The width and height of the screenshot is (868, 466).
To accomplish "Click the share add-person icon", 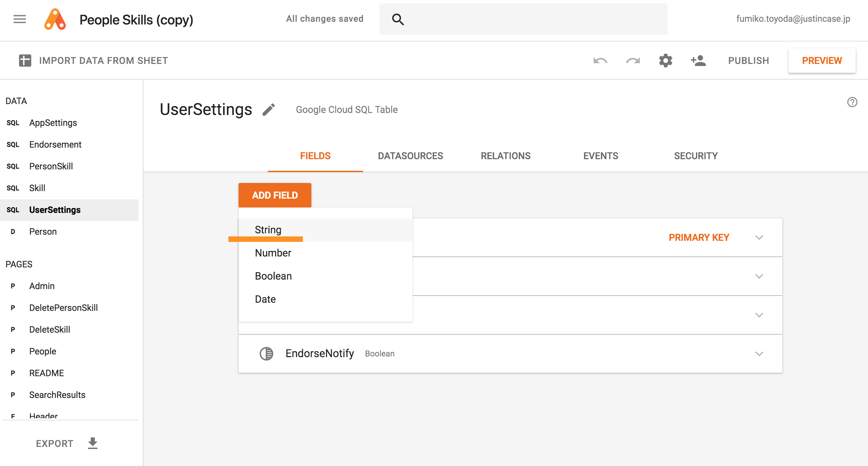I will click(698, 61).
